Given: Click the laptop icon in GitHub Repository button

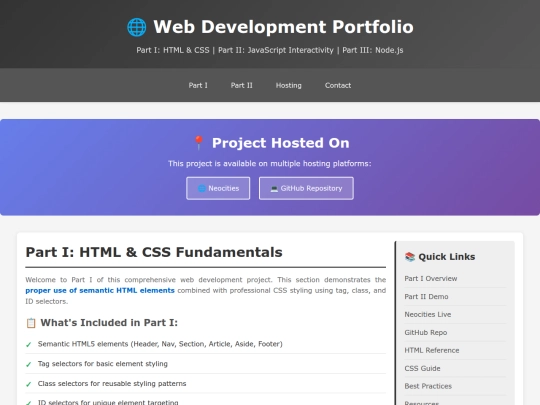Looking at the screenshot, I should pos(274,189).
